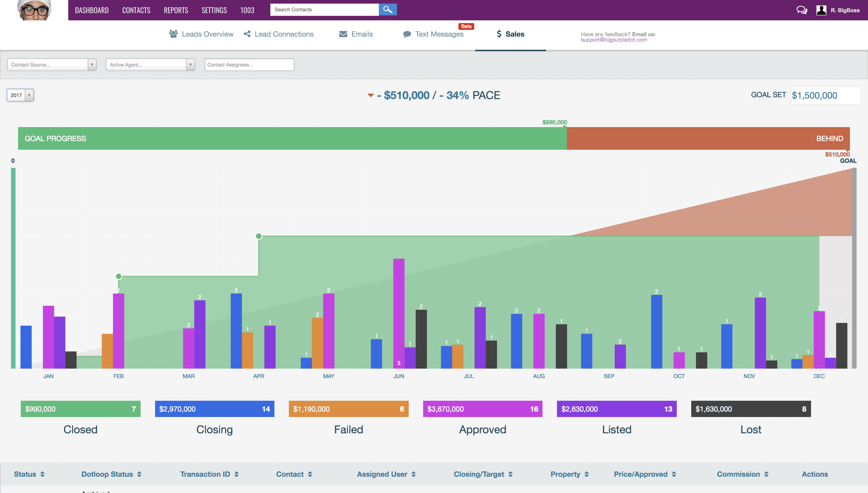Image resolution: width=868 pixels, height=493 pixels.
Task: Click the R. BigBoss user avatar icon
Action: [821, 10]
